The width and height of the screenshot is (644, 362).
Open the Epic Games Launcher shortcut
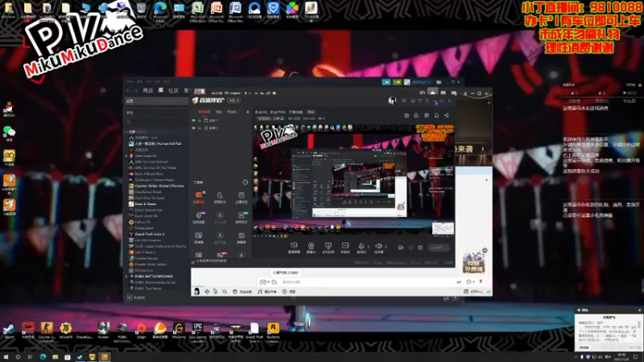click(x=198, y=331)
